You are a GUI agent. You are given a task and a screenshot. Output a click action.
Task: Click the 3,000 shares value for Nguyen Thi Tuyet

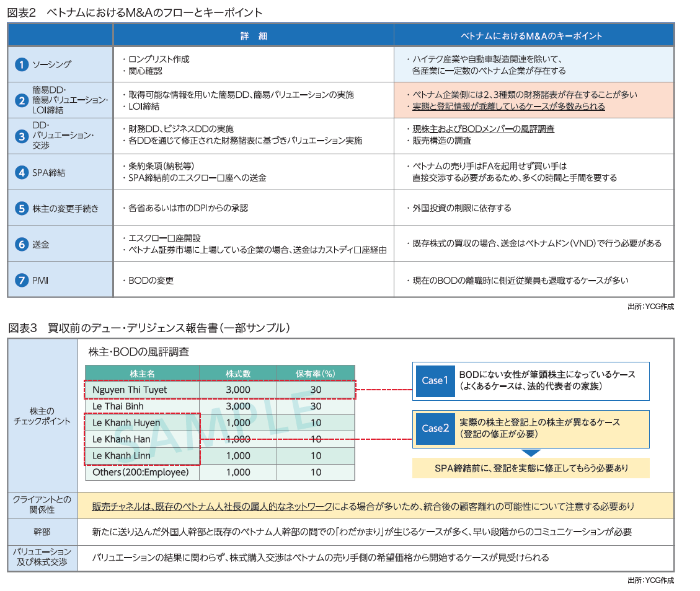pyautogui.click(x=238, y=390)
